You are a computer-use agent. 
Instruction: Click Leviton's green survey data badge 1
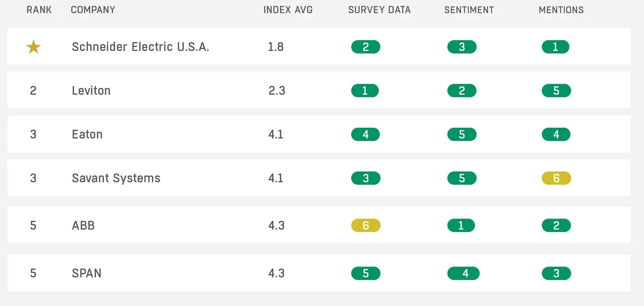[365, 91]
